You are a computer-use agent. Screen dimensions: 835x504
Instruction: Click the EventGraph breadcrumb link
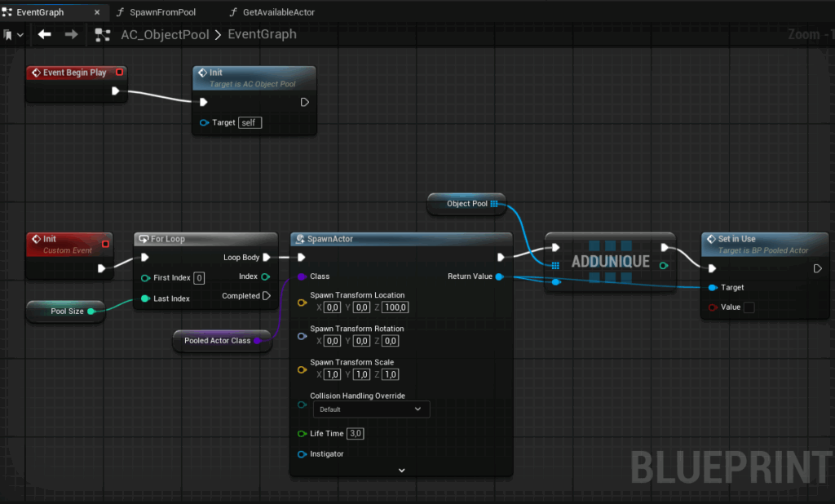[262, 34]
